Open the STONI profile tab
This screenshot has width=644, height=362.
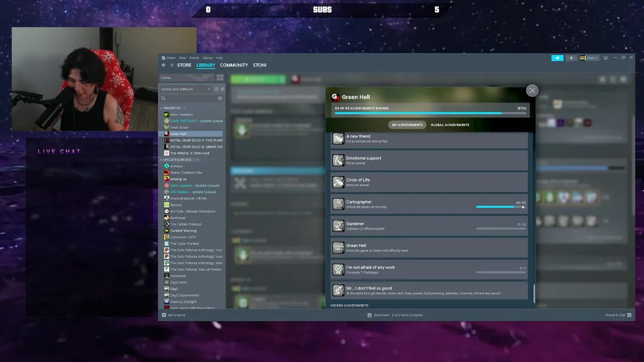(260, 65)
